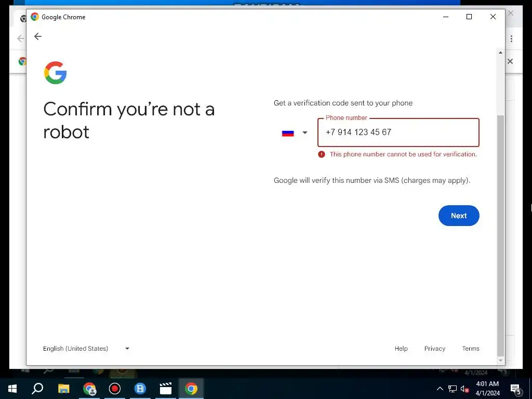Close the Google Chrome dialog window

pyautogui.click(x=493, y=17)
